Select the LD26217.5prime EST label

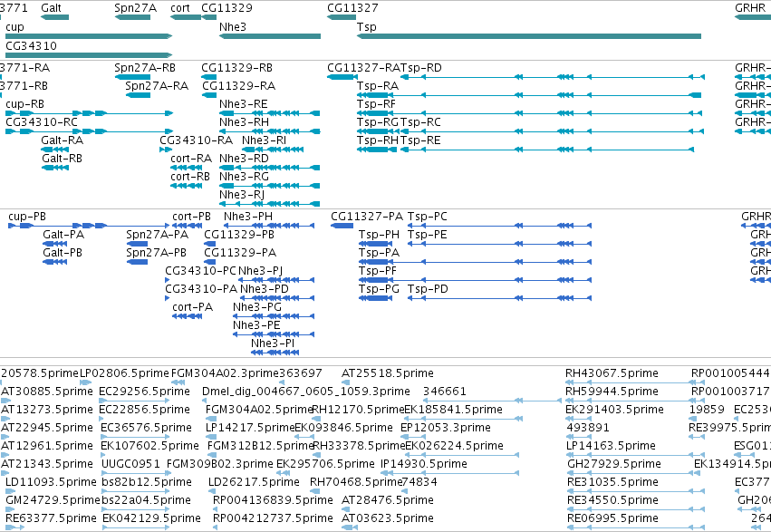click(254, 482)
